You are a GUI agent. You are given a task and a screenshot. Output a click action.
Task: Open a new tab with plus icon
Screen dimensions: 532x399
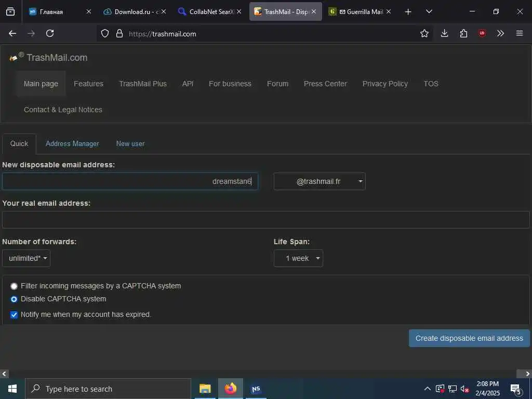point(408,12)
